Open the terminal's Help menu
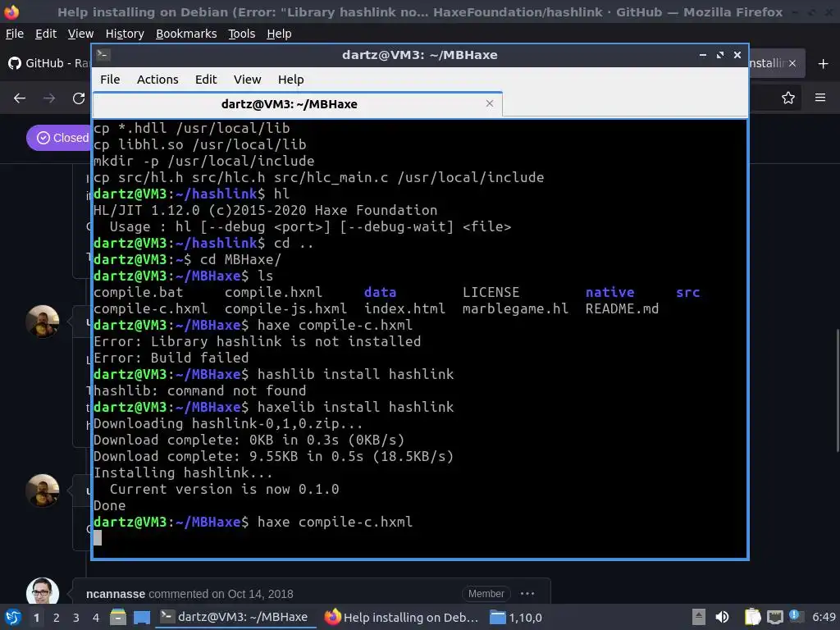Viewport: 840px width, 630px height. [x=291, y=80]
